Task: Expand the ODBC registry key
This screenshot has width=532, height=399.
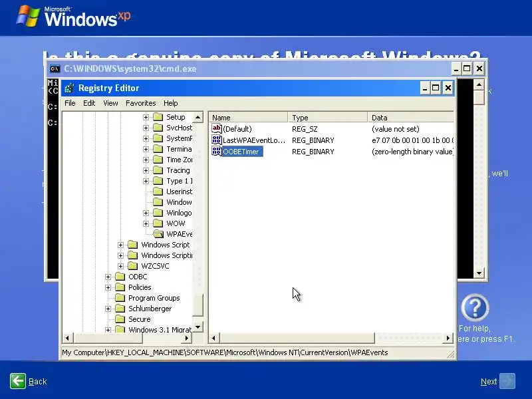Action: click(108, 277)
